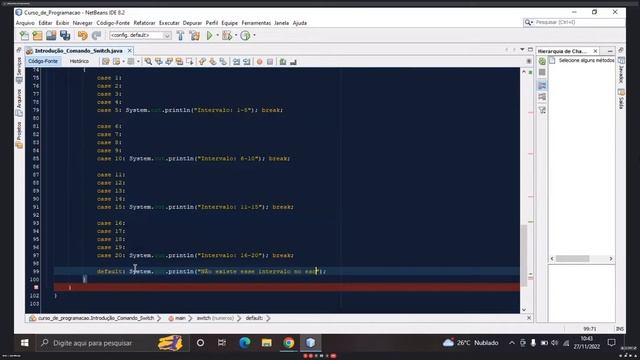Click the Debug Project icon
This screenshot has width=640, height=360.
(x=227, y=36)
